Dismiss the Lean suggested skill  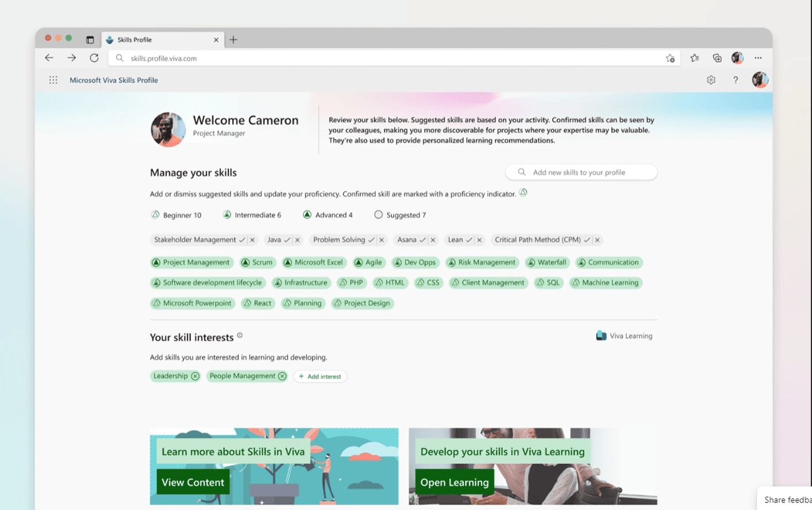[479, 240]
